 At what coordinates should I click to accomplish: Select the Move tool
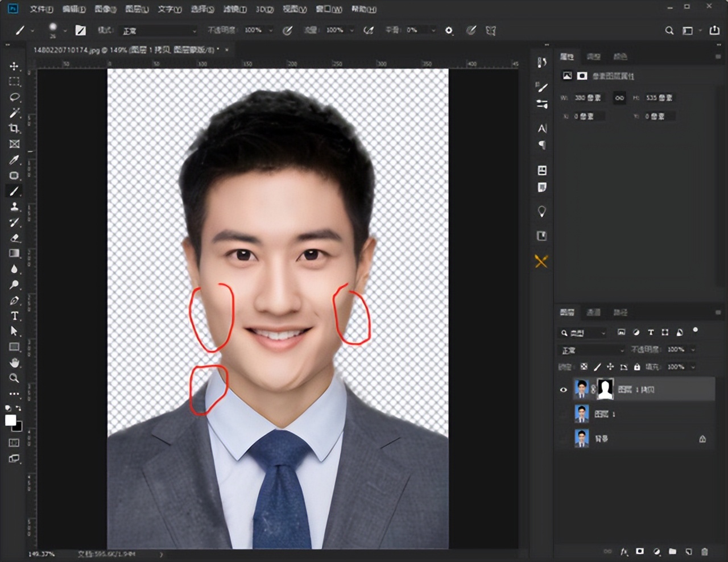coord(14,67)
